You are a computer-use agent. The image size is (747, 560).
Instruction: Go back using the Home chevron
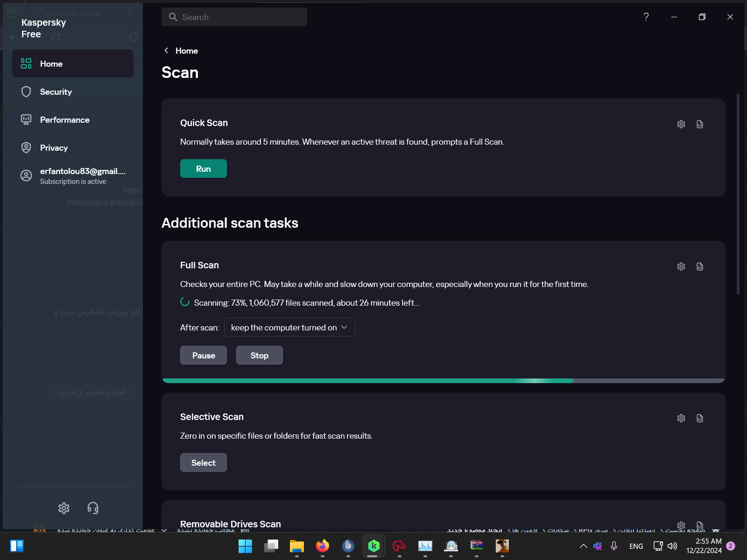pyautogui.click(x=166, y=50)
